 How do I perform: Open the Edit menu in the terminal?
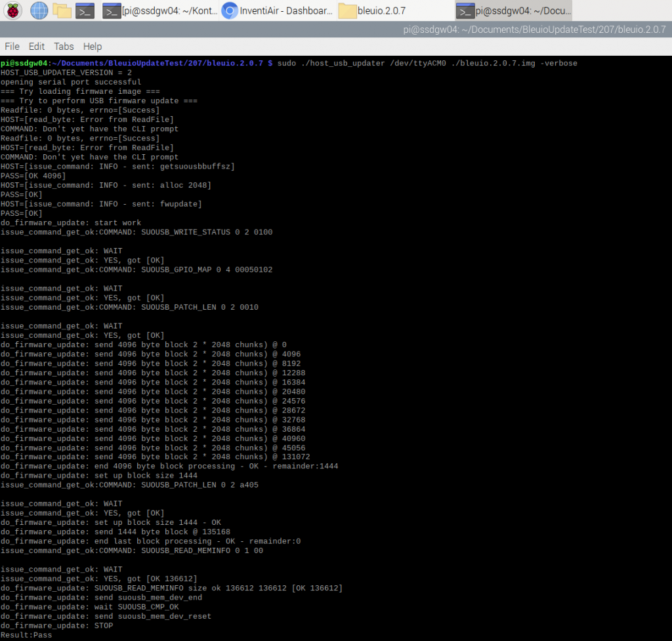click(x=36, y=47)
